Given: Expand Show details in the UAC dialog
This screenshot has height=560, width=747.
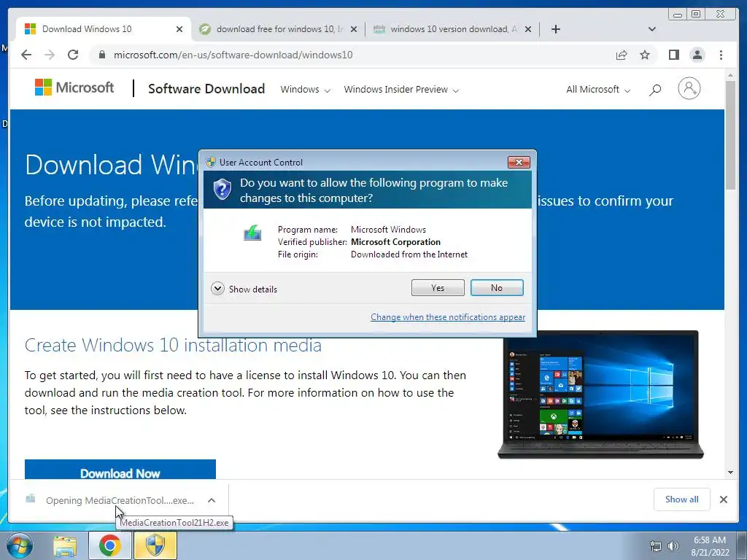Looking at the screenshot, I should (244, 289).
